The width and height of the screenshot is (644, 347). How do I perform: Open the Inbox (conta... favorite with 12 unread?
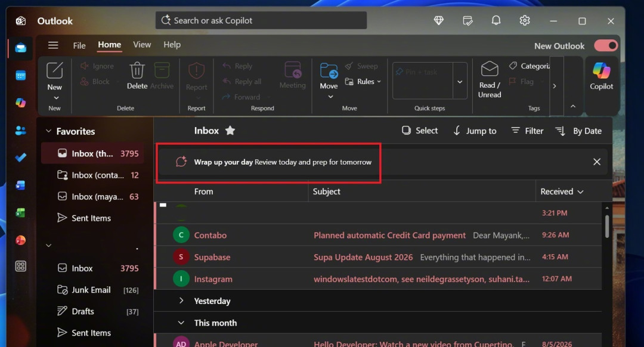click(x=93, y=175)
